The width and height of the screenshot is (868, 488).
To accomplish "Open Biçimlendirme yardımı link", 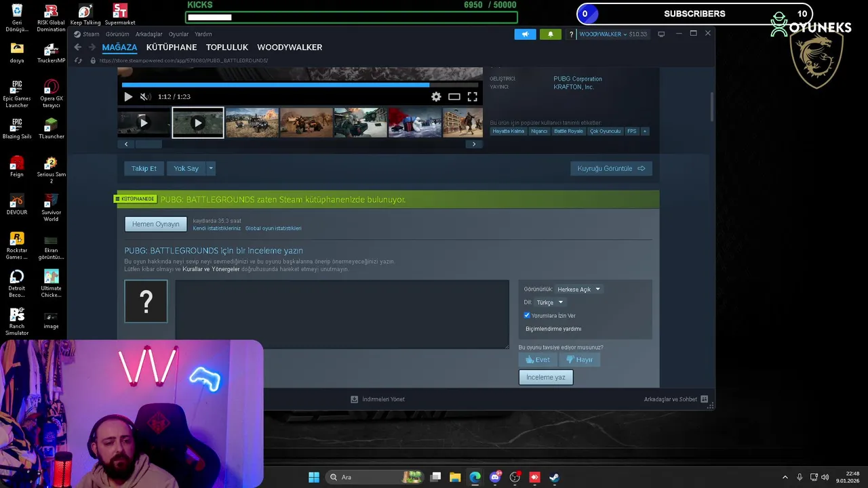I will click(x=553, y=329).
